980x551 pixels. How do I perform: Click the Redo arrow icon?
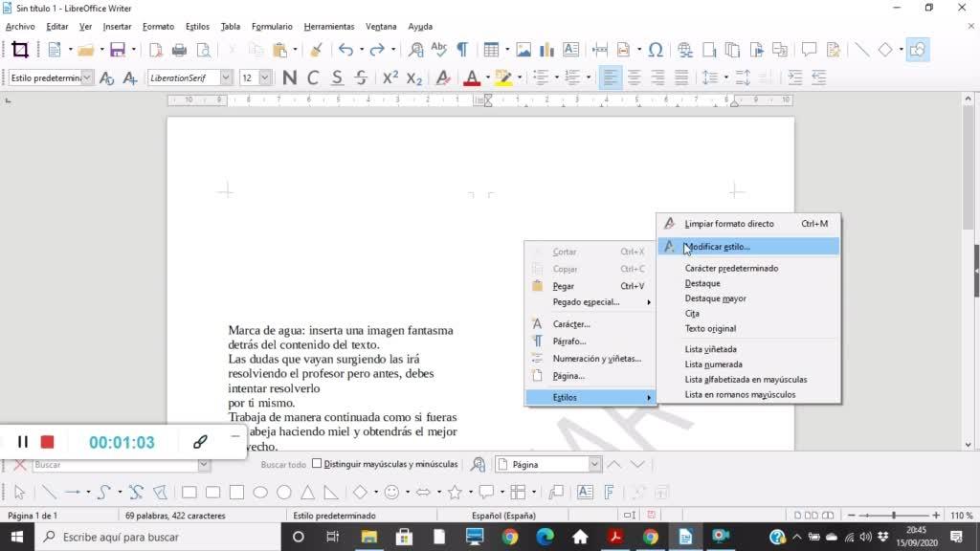(x=377, y=50)
